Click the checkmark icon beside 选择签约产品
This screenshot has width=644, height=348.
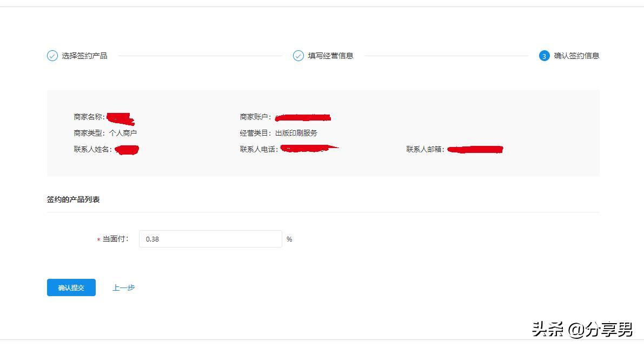52,56
